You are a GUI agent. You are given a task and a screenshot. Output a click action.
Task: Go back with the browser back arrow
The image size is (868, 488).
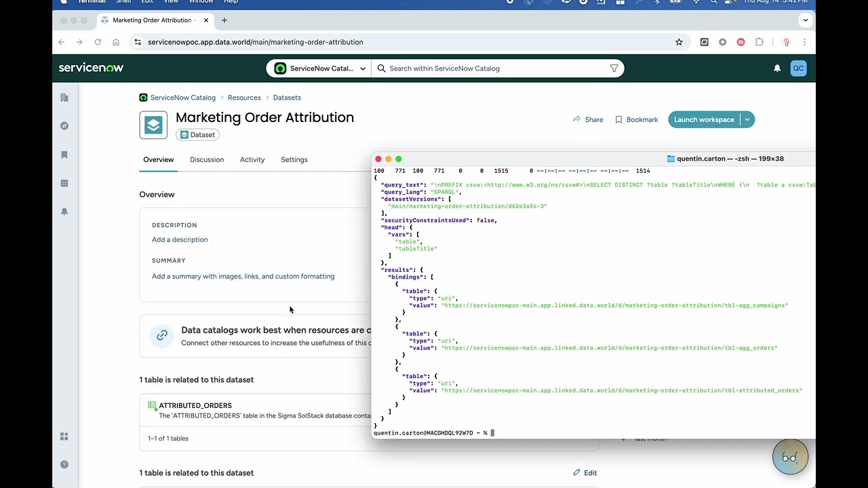point(61,42)
